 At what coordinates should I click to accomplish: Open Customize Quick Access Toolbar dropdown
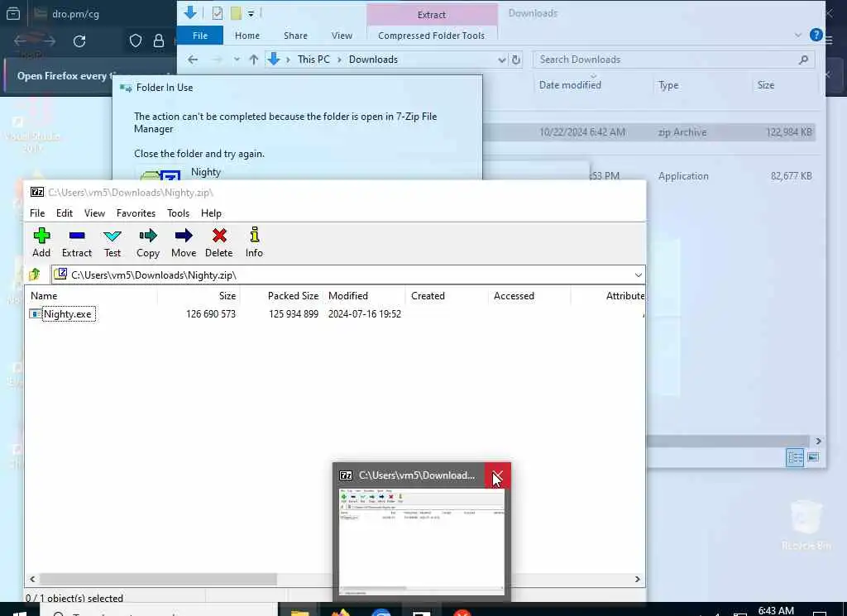[251, 13]
